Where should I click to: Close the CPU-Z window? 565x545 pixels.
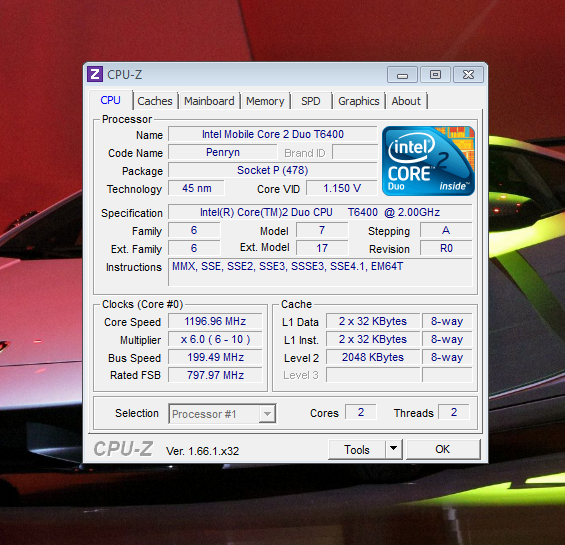468,75
